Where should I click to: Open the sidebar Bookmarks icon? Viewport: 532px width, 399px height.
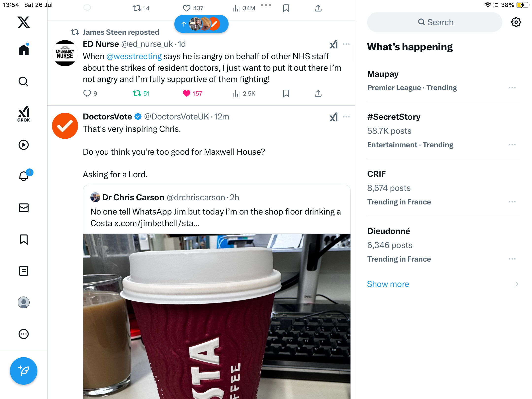point(24,239)
